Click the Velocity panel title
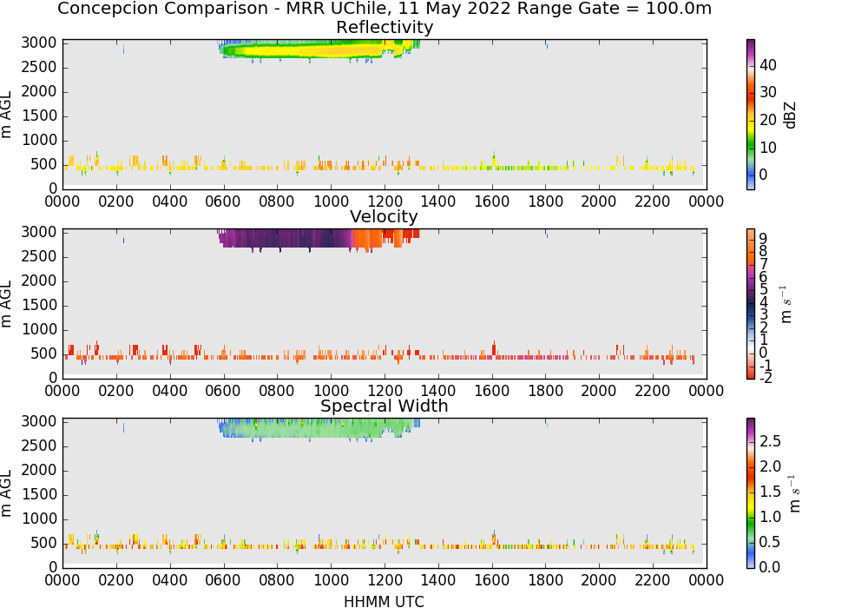 tap(384, 216)
